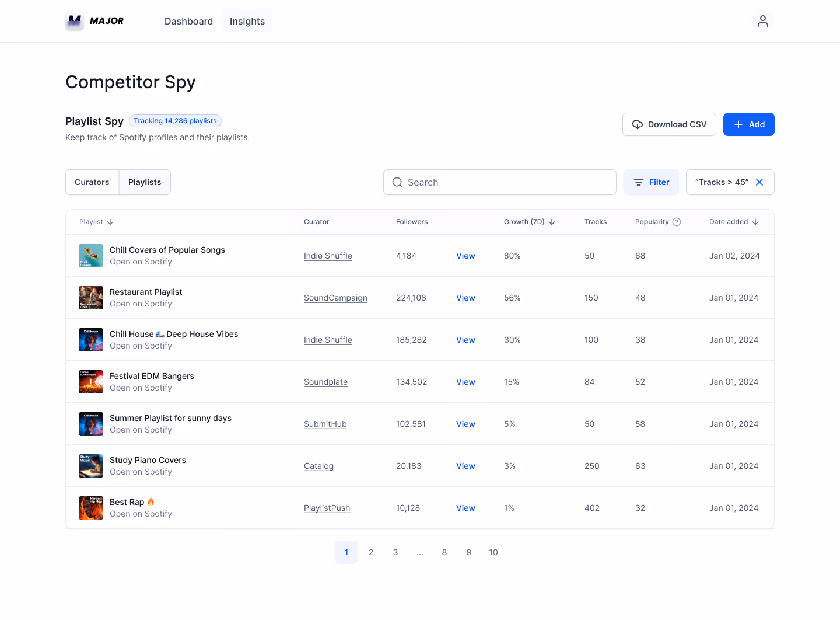
Task: Open Restaurant Playlist on Spotify
Action: tap(141, 304)
